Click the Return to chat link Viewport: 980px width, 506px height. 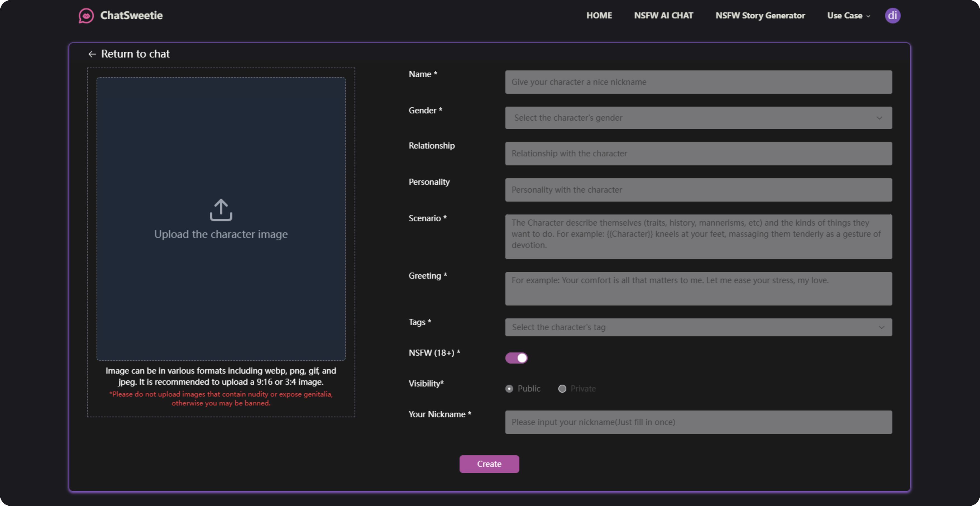tap(135, 54)
